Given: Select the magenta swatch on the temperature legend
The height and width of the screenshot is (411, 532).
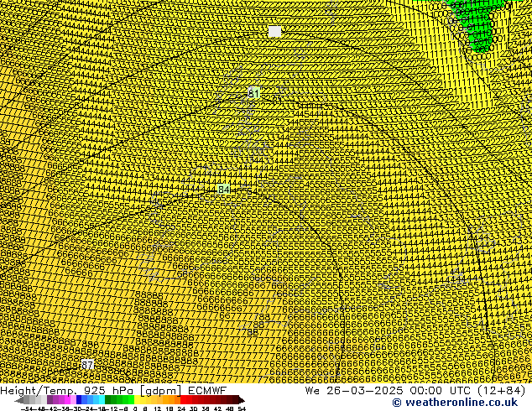Looking at the screenshot, I should pos(67,399).
